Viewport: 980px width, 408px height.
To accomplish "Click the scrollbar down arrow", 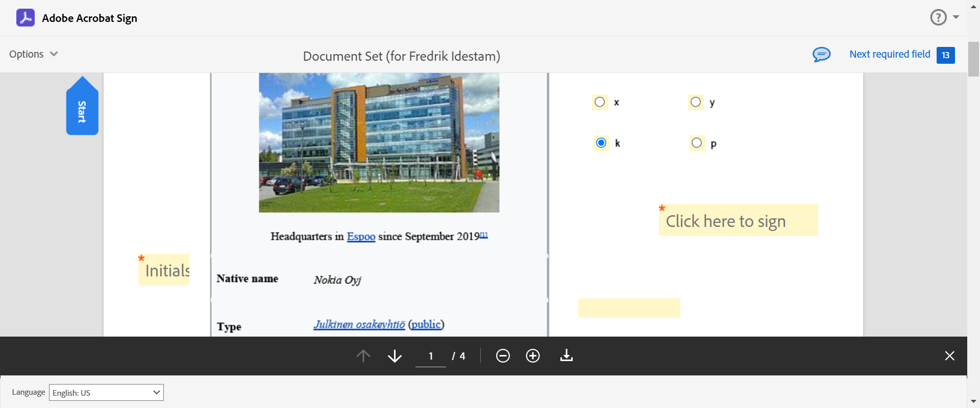I will 973,401.
